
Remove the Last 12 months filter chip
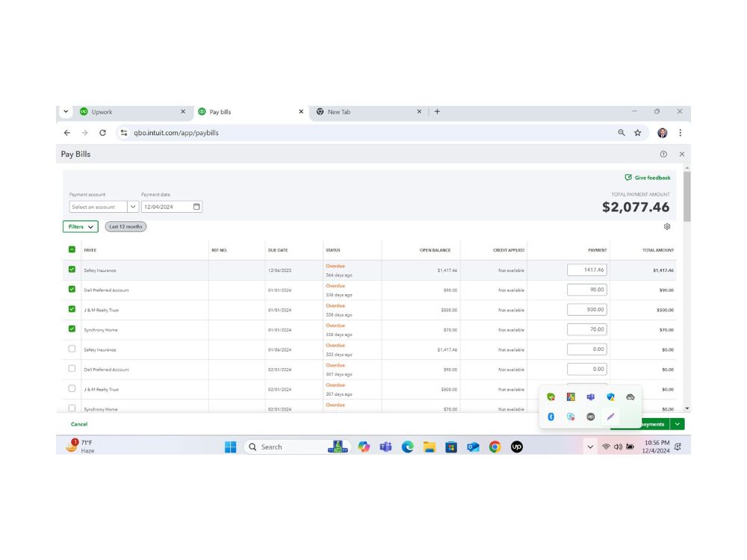(x=125, y=227)
